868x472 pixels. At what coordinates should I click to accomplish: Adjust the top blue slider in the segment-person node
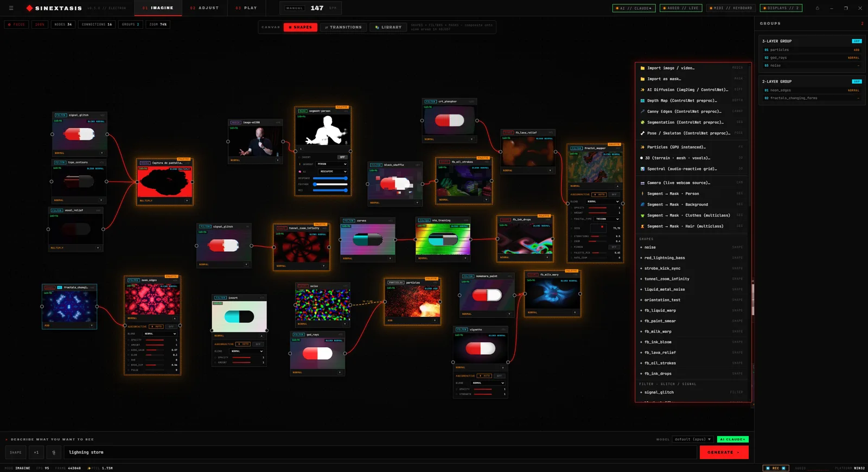[330, 178]
